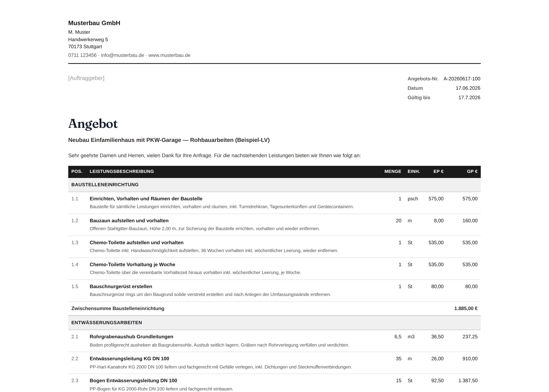Click title Chemo-Toilette aufstellen und vorhalten
The height and width of the screenshot is (392, 549).
tap(136, 243)
